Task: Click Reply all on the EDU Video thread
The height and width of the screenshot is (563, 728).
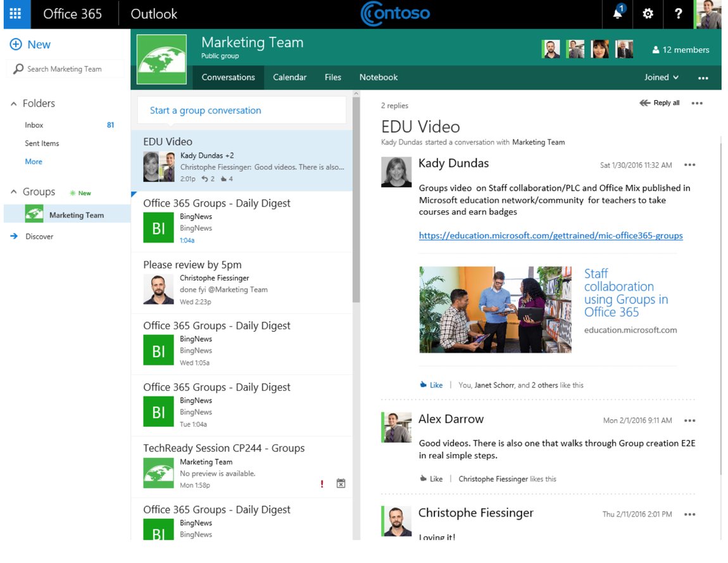Action: pyautogui.click(x=658, y=102)
